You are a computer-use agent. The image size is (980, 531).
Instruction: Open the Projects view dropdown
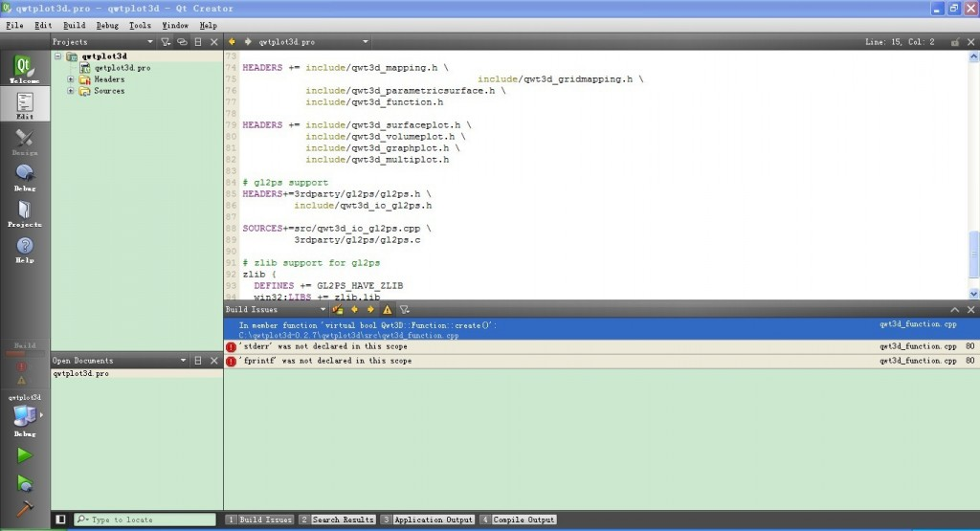point(149,42)
